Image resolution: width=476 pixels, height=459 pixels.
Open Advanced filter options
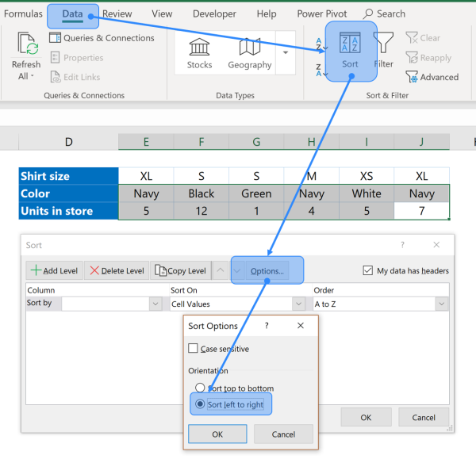(x=432, y=77)
